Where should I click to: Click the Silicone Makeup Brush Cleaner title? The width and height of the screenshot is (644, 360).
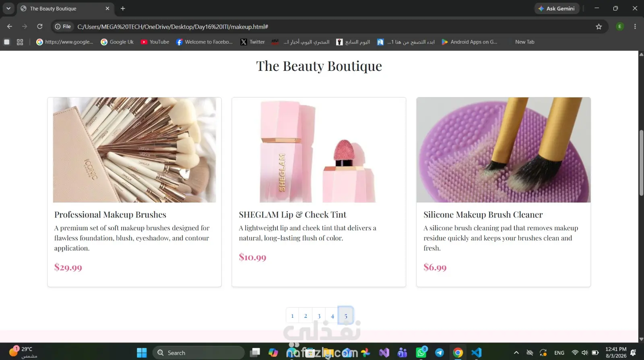(x=483, y=215)
